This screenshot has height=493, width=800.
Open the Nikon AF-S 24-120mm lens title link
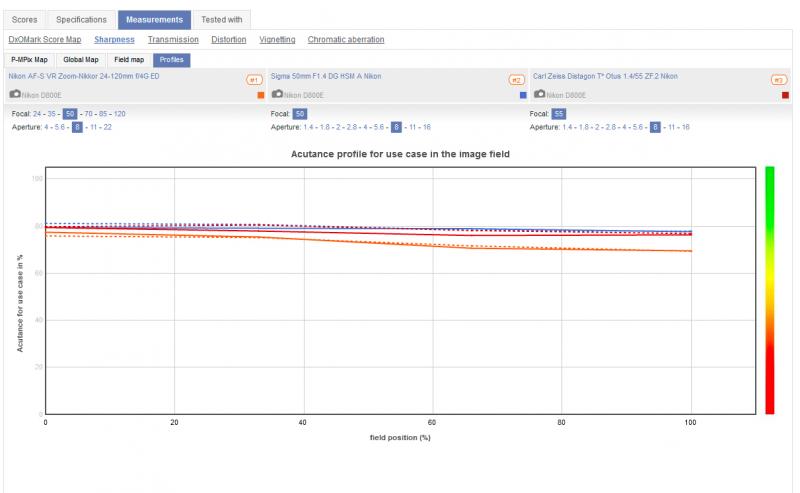[84, 76]
